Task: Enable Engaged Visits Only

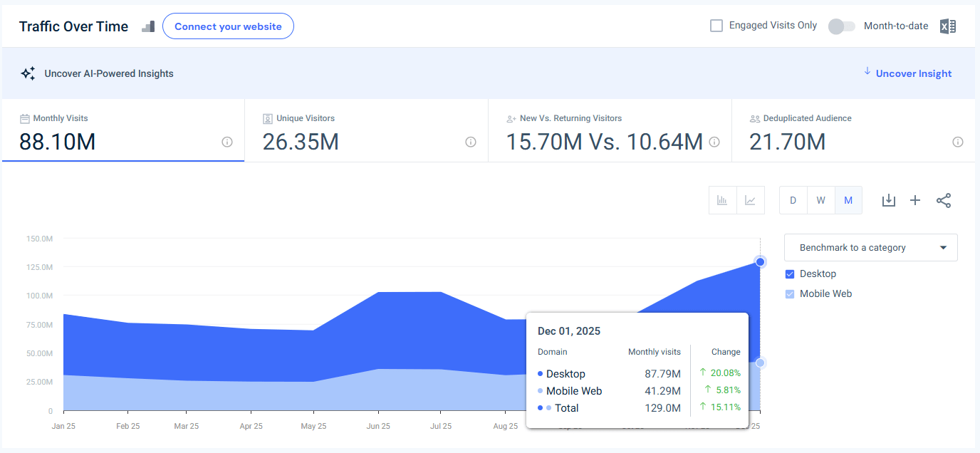Action: tap(716, 25)
